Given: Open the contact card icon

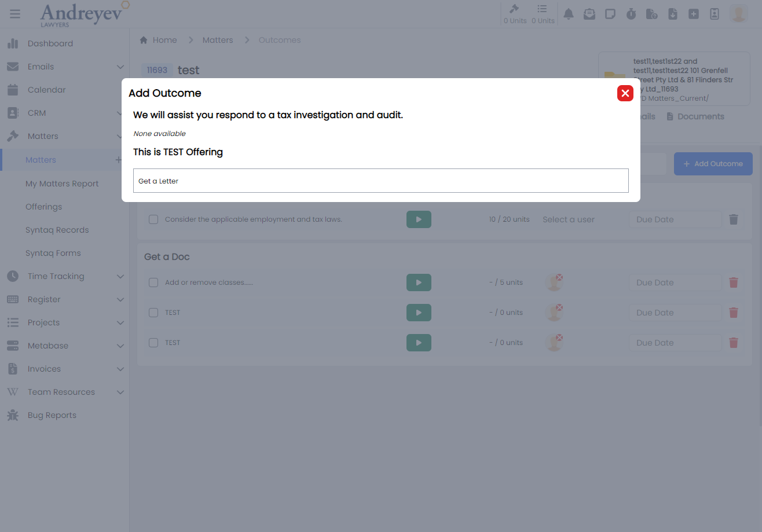Looking at the screenshot, I should tap(714, 14).
